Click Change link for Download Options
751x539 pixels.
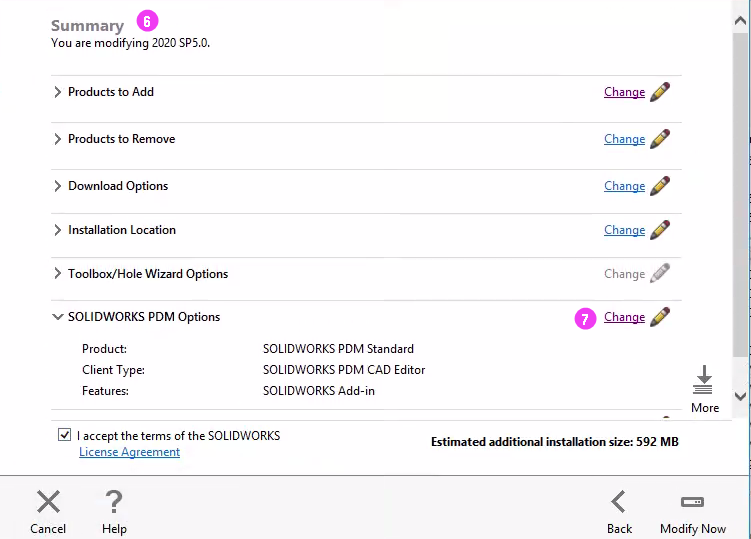tap(625, 185)
